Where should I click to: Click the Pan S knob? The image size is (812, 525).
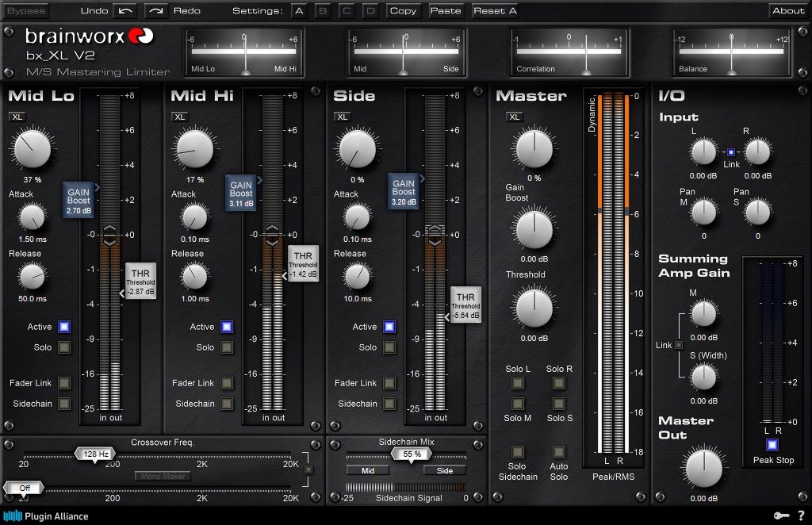pyautogui.click(x=757, y=213)
